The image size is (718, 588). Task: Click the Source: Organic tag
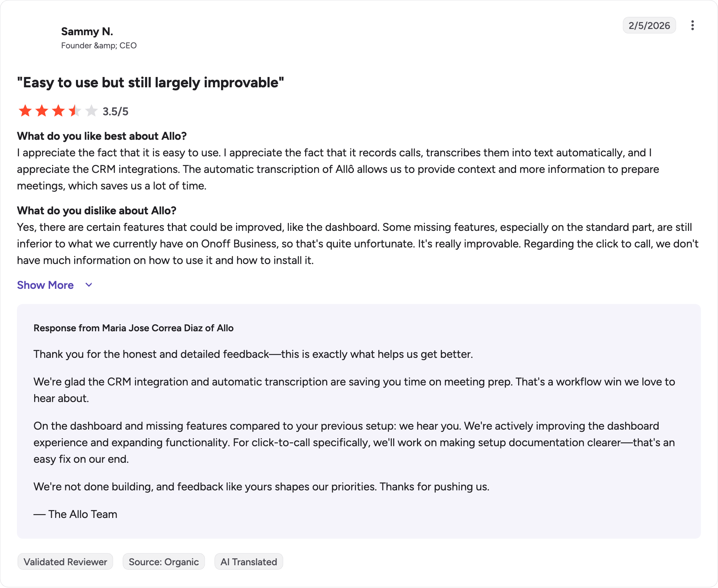click(164, 562)
